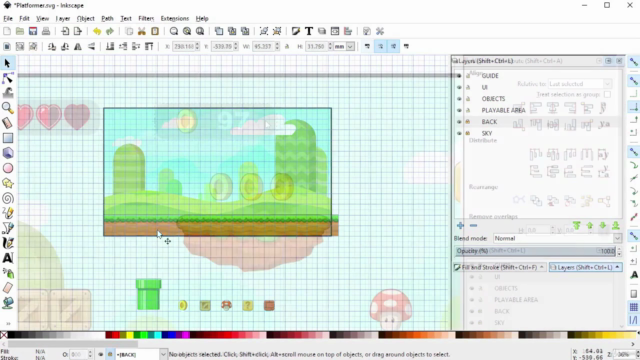
Task: Select the Pencil freehand tool
Action: [x=7, y=213]
